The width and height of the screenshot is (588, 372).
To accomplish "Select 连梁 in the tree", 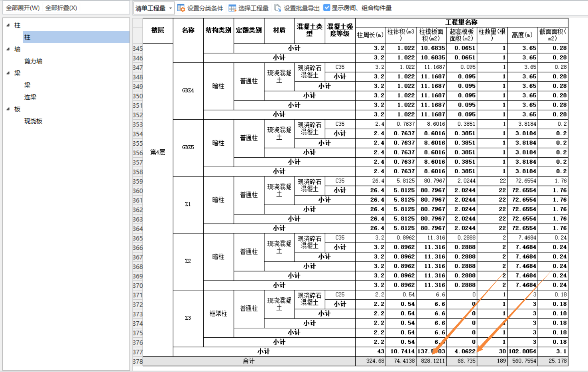I will click(x=30, y=97).
